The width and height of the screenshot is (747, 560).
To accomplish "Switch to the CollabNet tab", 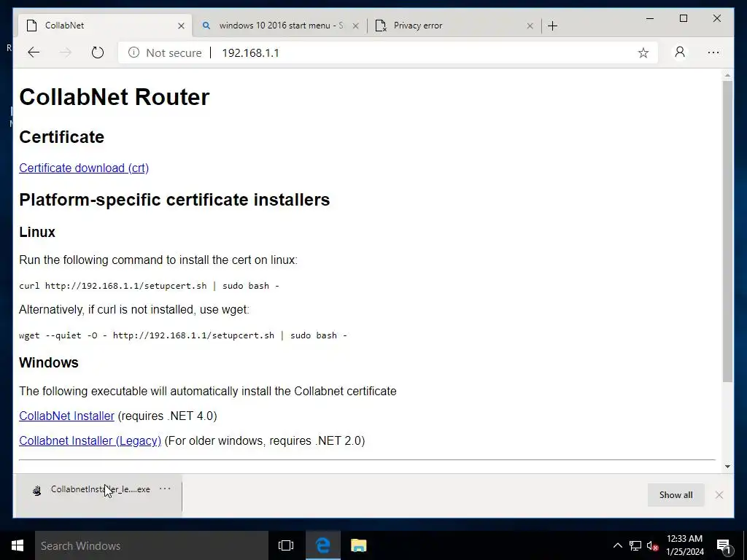I will pos(105,26).
